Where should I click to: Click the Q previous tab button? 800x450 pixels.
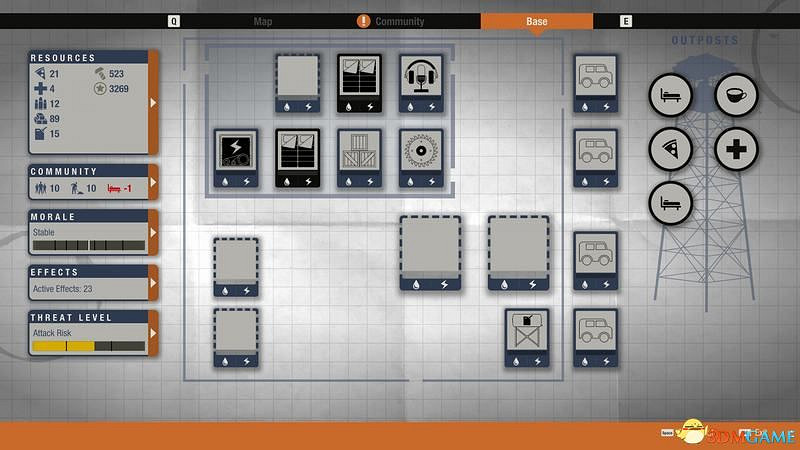point(174,21)
